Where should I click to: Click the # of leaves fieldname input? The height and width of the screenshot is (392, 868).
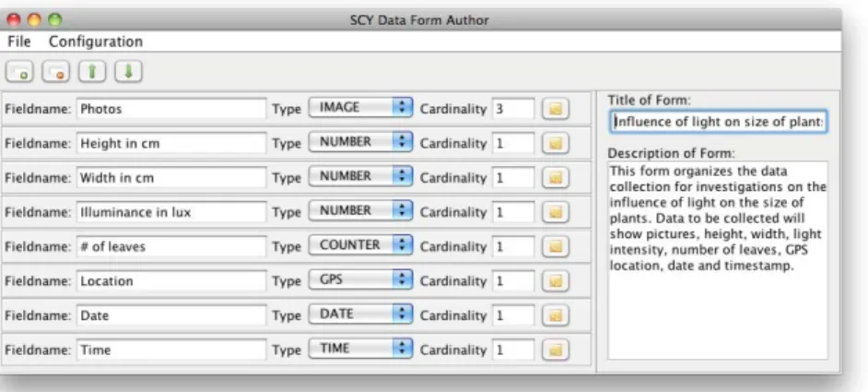click(171, 246)
